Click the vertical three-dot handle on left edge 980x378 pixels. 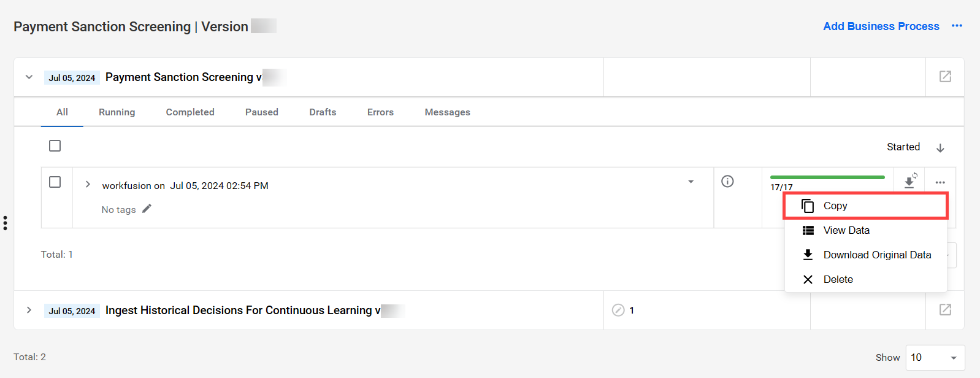coord(5,223)
